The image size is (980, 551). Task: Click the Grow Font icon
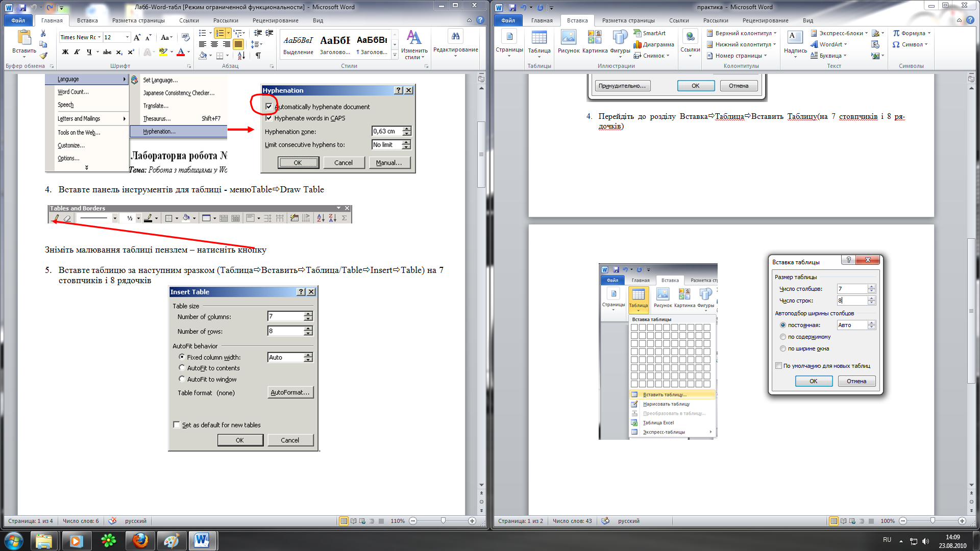pyautogui.click(x=137, y=37)
